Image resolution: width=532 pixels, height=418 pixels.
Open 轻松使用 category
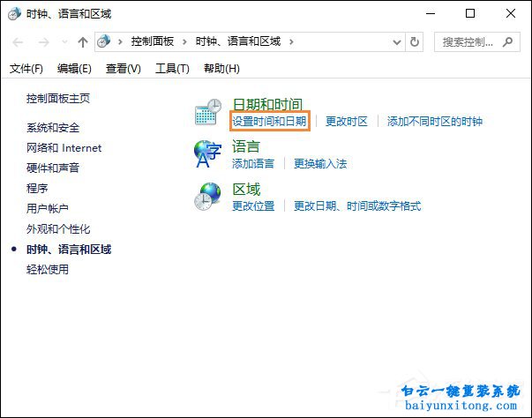tap(48, 270)
